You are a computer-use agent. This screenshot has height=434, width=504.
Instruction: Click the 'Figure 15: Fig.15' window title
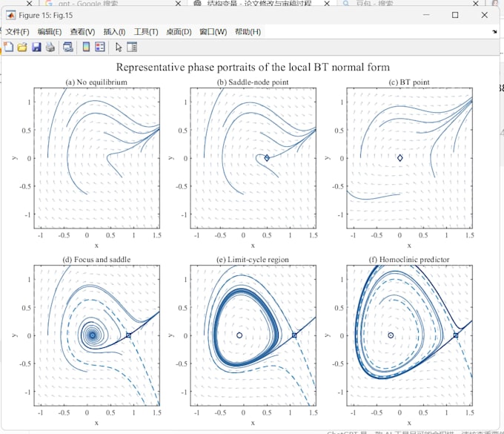tap(46, 15)
